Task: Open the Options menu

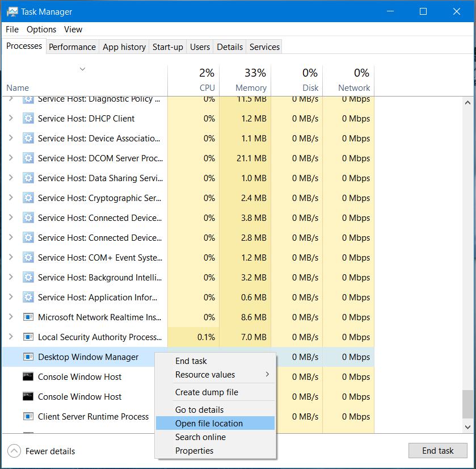Action: [x=41, y=30]
